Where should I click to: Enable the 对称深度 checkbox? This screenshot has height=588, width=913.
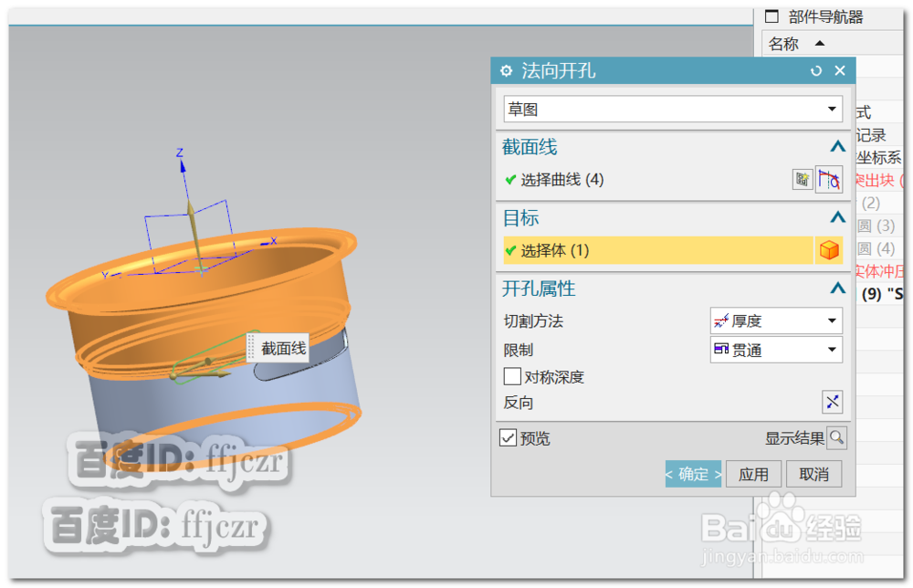click(512, 377)
